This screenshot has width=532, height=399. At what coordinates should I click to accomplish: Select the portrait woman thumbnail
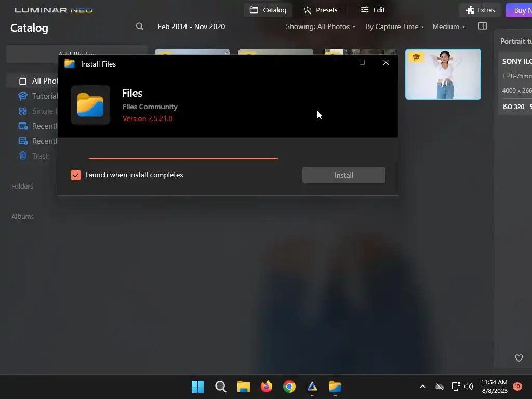443,74
